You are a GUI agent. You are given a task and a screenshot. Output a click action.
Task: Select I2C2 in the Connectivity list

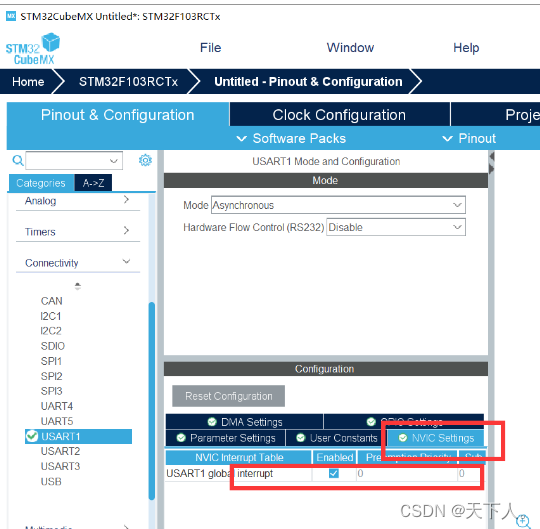(51, 331)
